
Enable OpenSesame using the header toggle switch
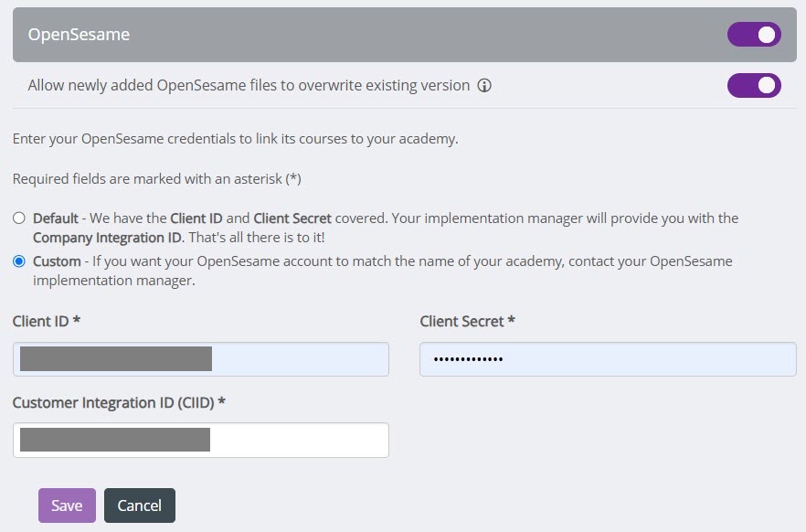[x=753, y=34]
